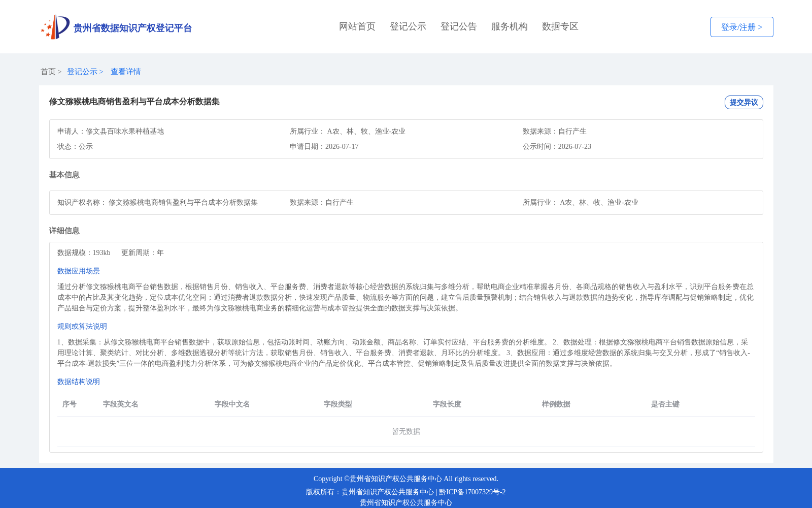This screenshot has width=812, height=508.
Task: Click the 字段中文名 column header
Action: tap(232, 404)
